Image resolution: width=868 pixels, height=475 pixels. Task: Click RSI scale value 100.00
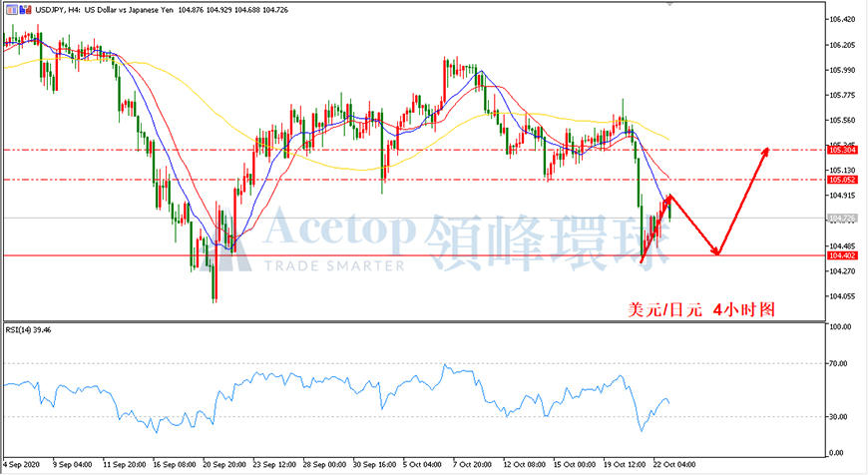840,326
